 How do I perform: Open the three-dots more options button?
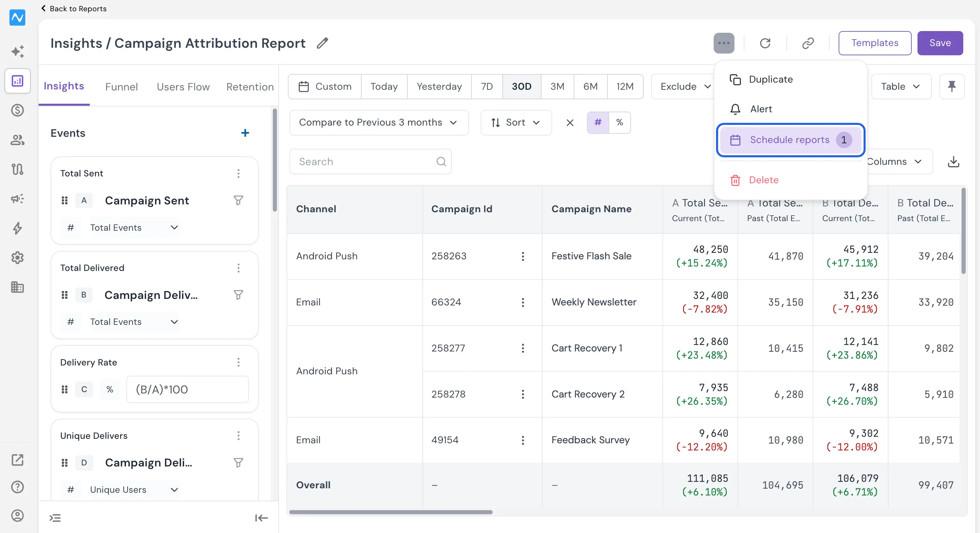(724, 43)
